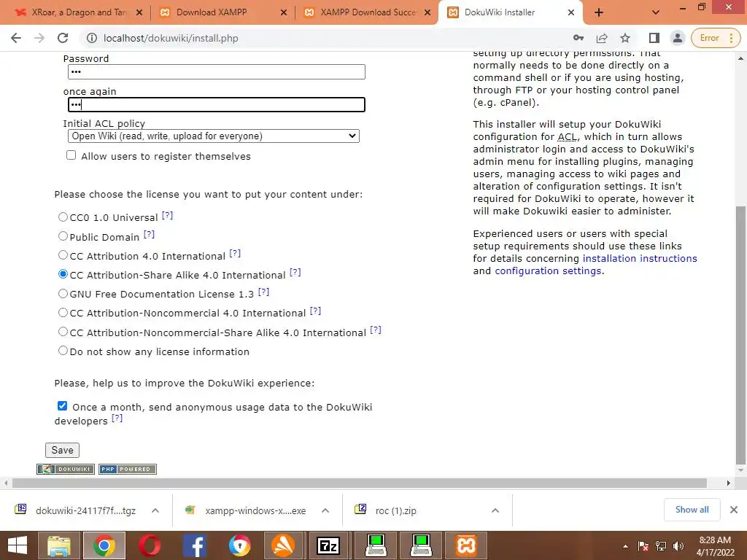This screenshot has width=747, height=560.
Task: Open help link next to CC0 1.0 Universal
Action: 167,215
